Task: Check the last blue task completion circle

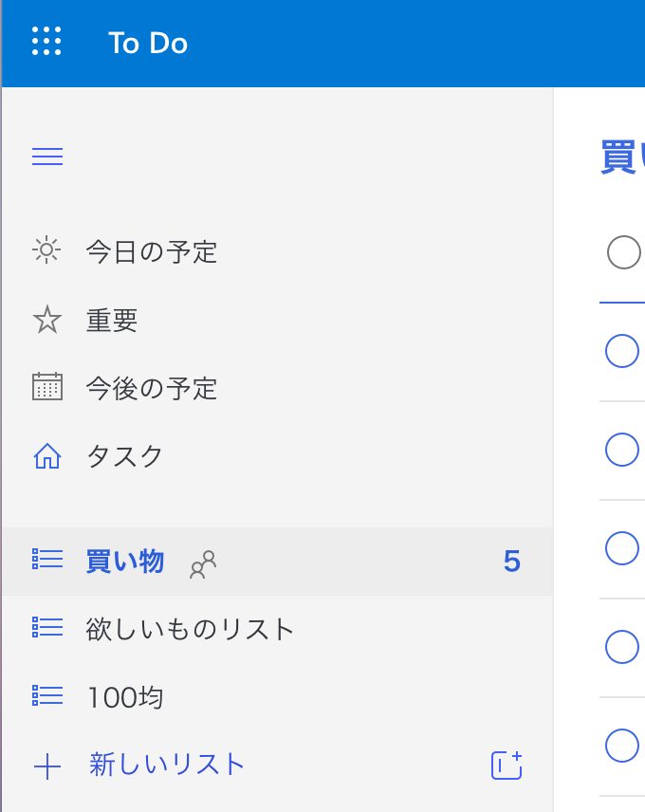Action: click(x=621, y=746)
